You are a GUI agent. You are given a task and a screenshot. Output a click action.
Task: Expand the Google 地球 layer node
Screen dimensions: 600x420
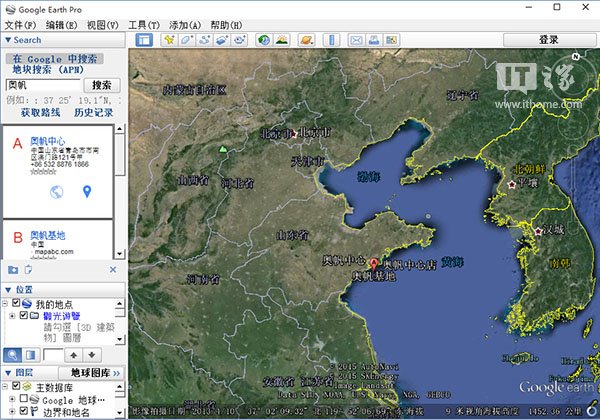pyautogui.click(x=12, y=399)
